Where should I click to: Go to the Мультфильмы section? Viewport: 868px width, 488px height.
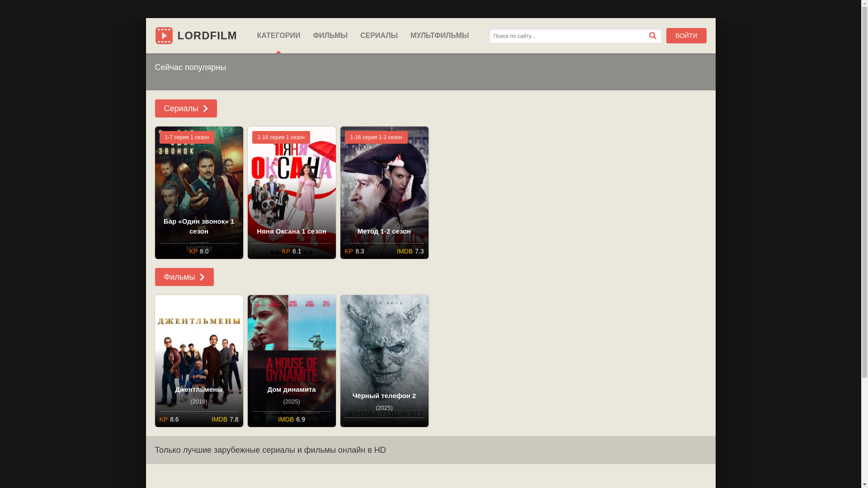click(x=439, y=36)
